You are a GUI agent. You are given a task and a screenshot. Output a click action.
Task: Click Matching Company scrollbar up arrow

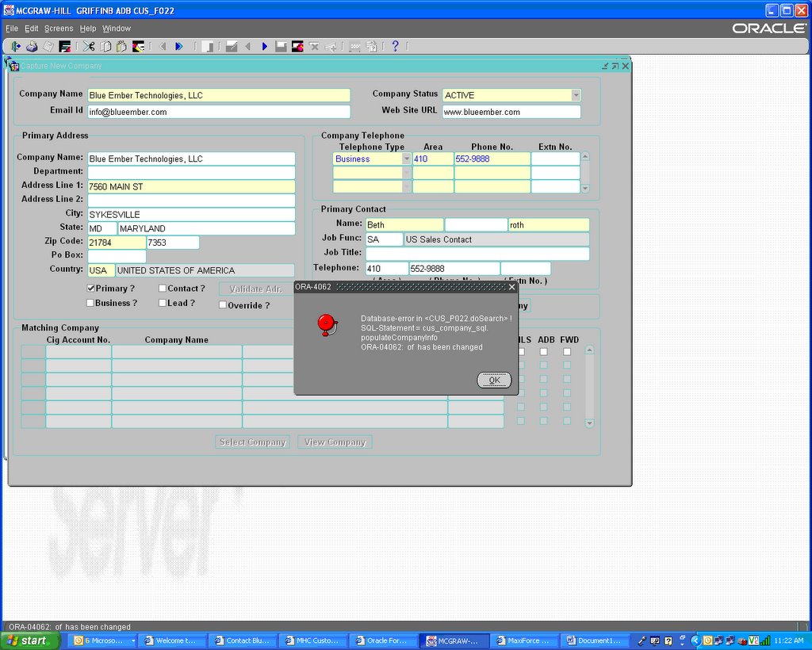pyautogui.click(x=589, y=350)
